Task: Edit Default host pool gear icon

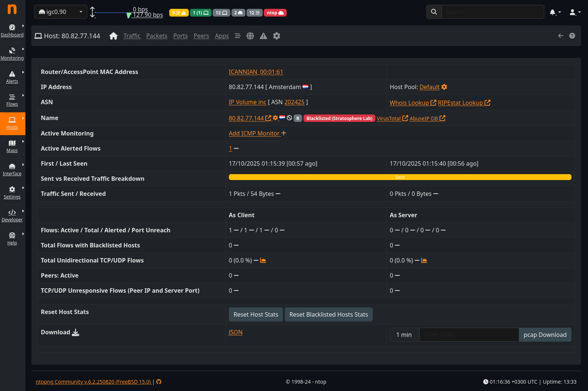Action: 444,87
